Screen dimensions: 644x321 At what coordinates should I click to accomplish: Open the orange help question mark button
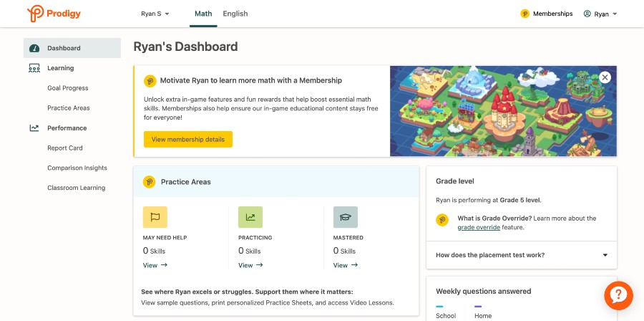618,295
